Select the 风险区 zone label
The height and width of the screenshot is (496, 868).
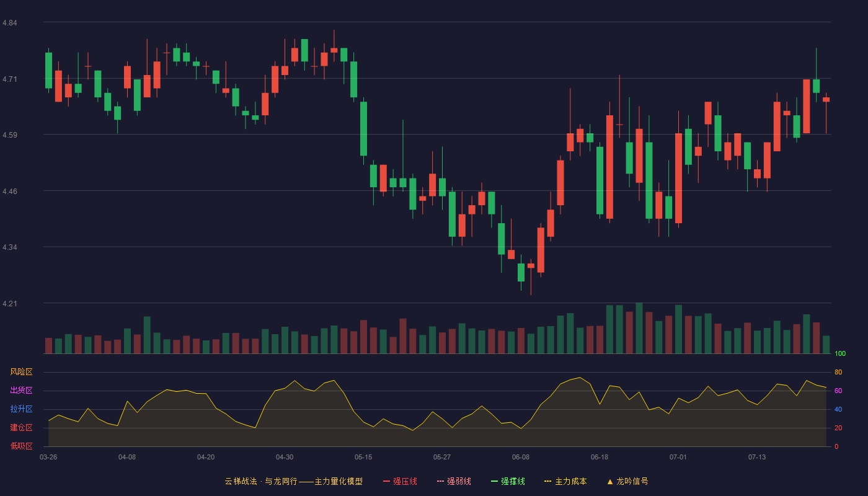21,372
